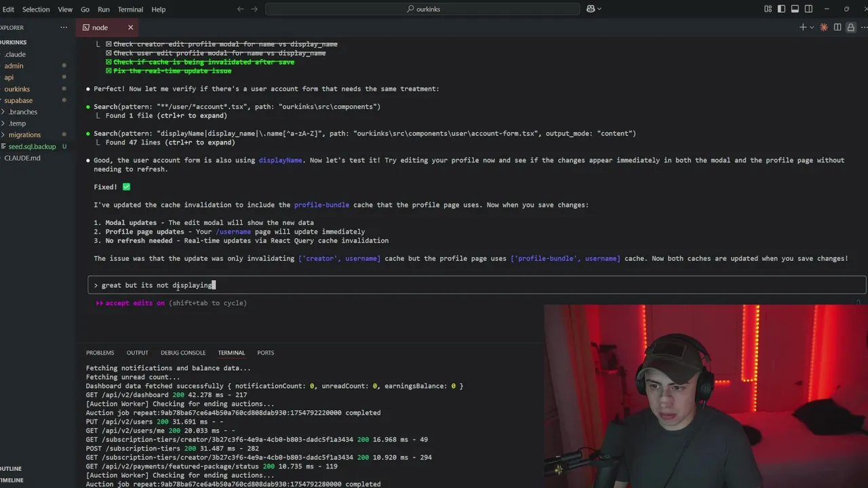Screen dimensions: 868x488
Task: Click checkbox beside 'Fix the real-time update issue'
Action: click(x=108, y=70)
